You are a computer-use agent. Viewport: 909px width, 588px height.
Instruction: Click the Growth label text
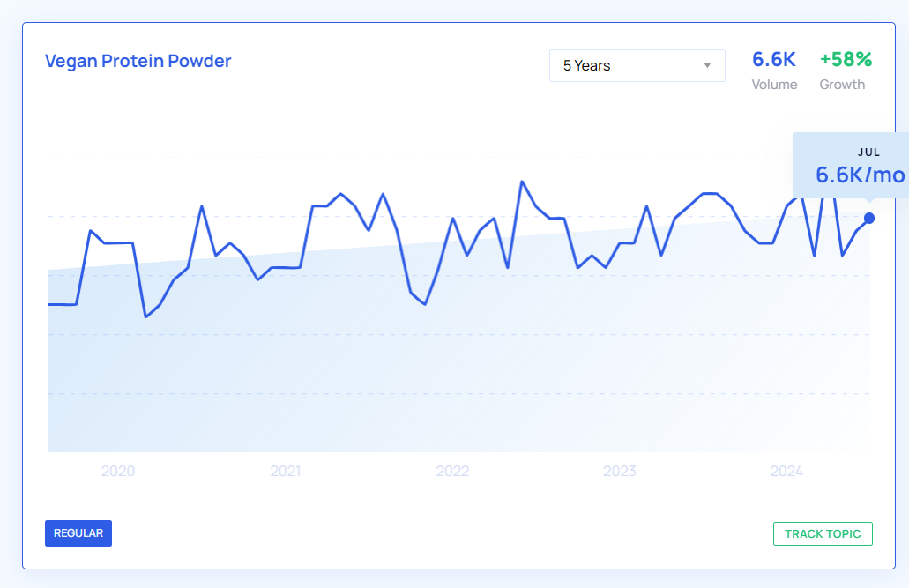842,85
